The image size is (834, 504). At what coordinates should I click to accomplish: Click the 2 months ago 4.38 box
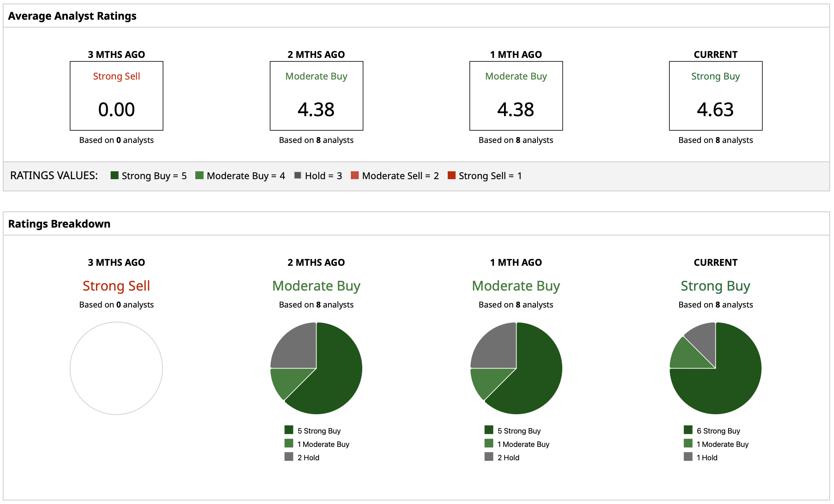pyautogui.click(x=316, y=96)
